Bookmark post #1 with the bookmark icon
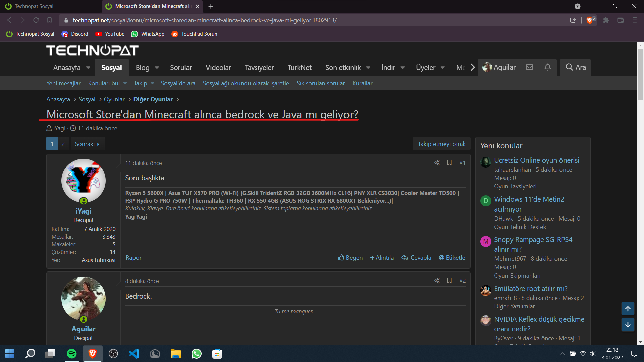This screenshot has width=644, height=362. pyautogui.click(x=449, y=163)
